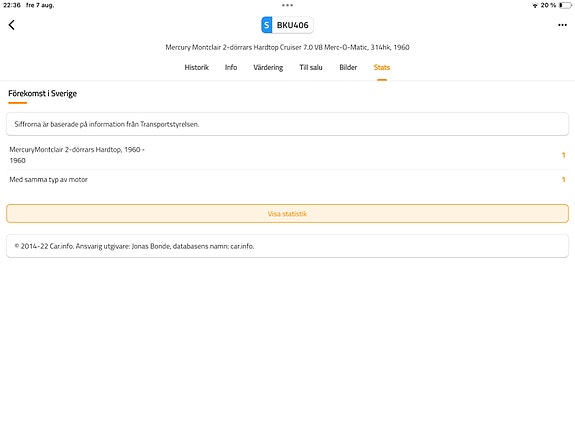Go back using the left arrow
Image resolution: width=575 pixels, height=431 pixels.
(x=11, y=25)
